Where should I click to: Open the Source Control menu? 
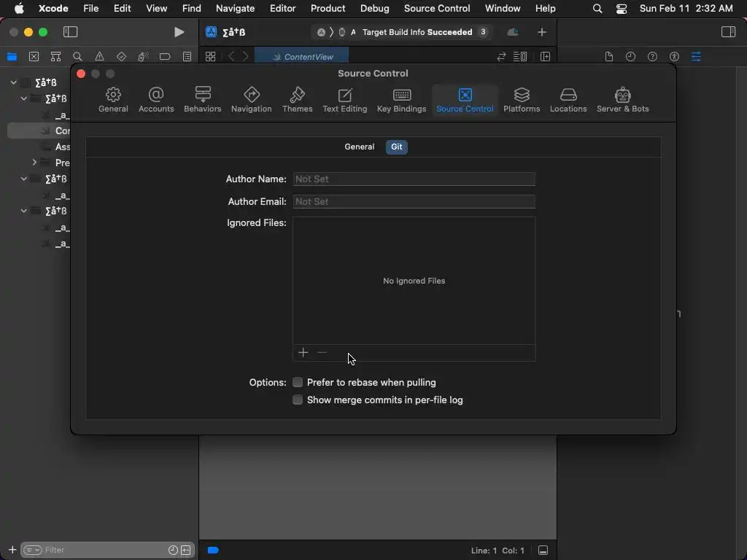click(437, 8)
